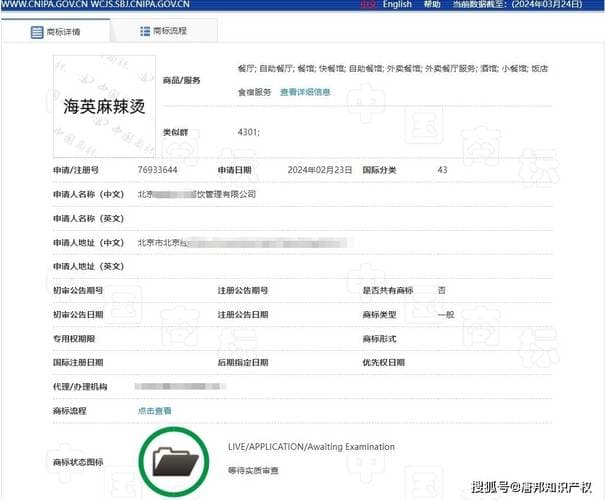The height and width of the screenshot is (500, 605).
Task: Click the 注册公告期号 label
Action: pyautogui.click(x=243, y=291)
